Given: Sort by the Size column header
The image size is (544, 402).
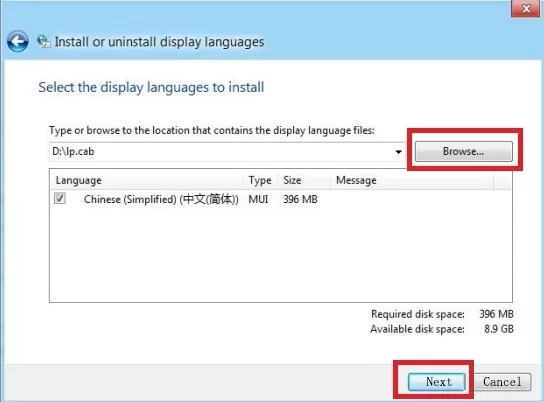Looking at the screenshot, I should (304, 180).
